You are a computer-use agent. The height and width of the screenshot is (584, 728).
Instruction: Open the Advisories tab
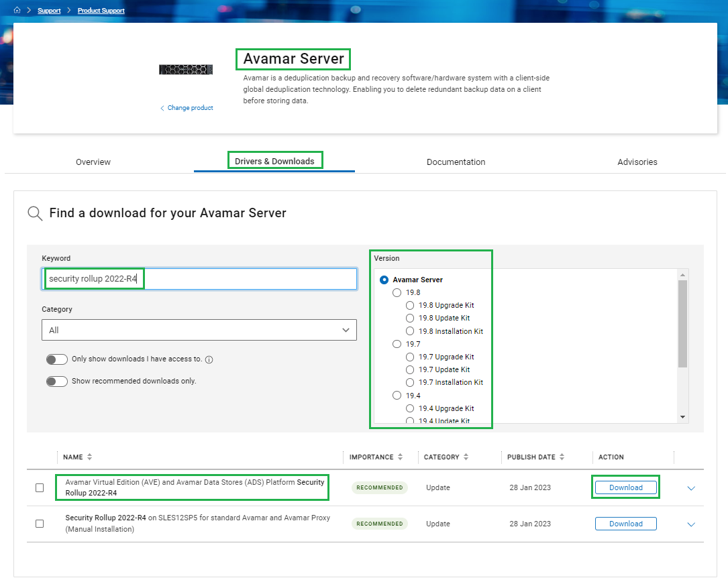pos(637,162)
